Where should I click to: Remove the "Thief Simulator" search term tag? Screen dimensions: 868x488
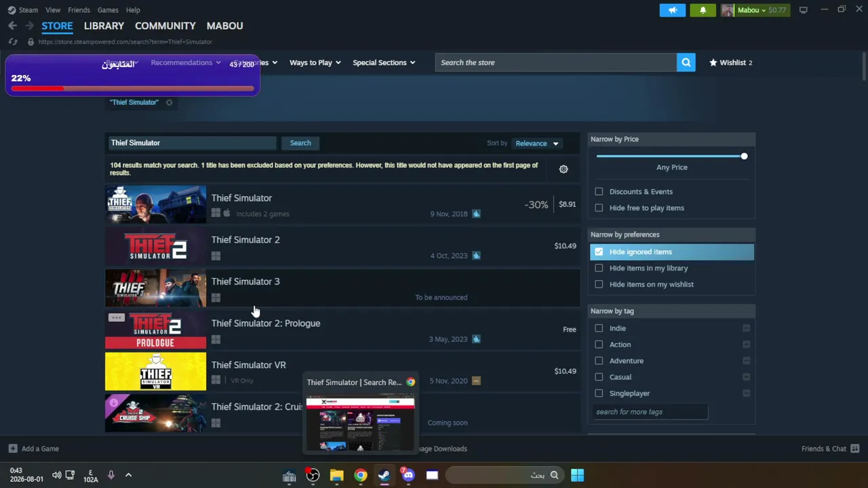(x=169, y=102)
